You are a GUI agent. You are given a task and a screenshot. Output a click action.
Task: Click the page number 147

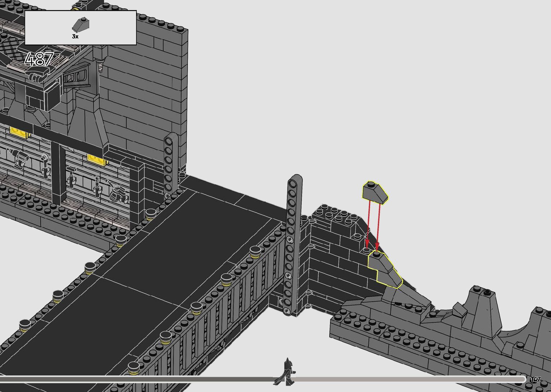(535, 380)
